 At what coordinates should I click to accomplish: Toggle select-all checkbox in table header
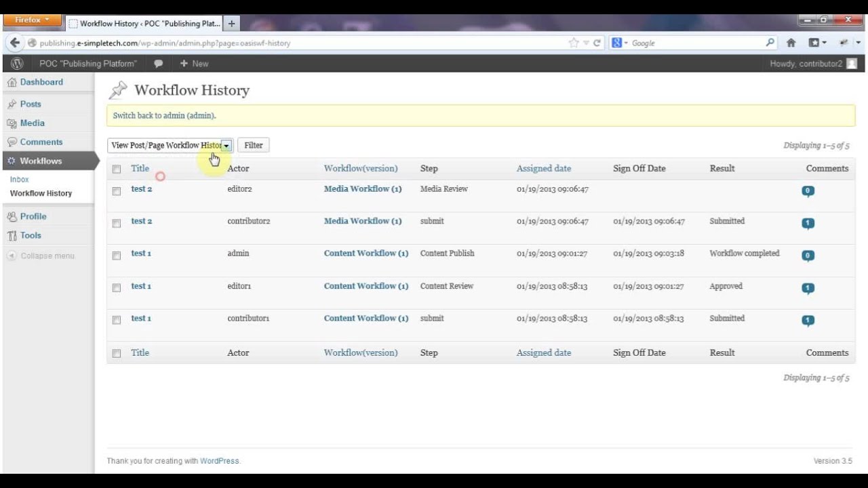coord(117,169)
